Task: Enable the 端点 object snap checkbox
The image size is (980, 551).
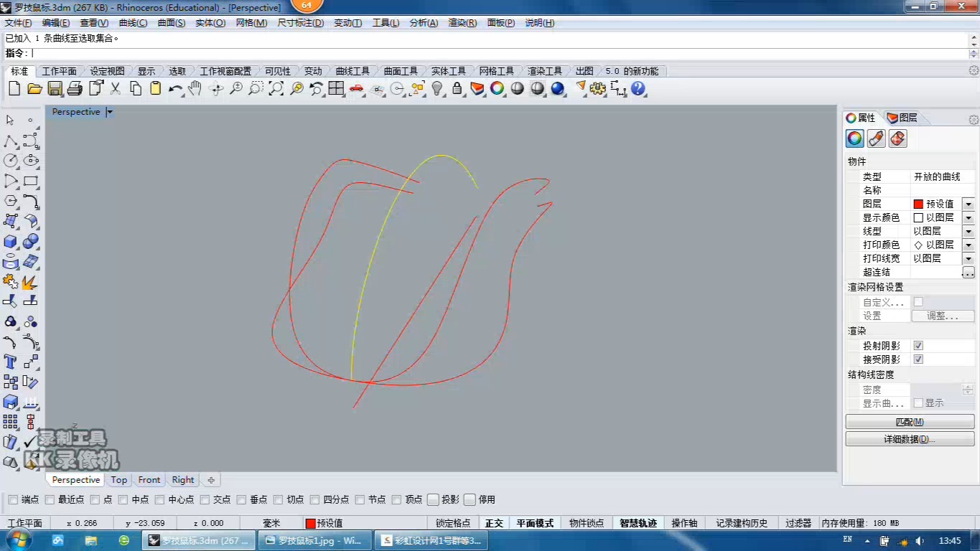Action: pyautogui.click(x=13, y=500)
